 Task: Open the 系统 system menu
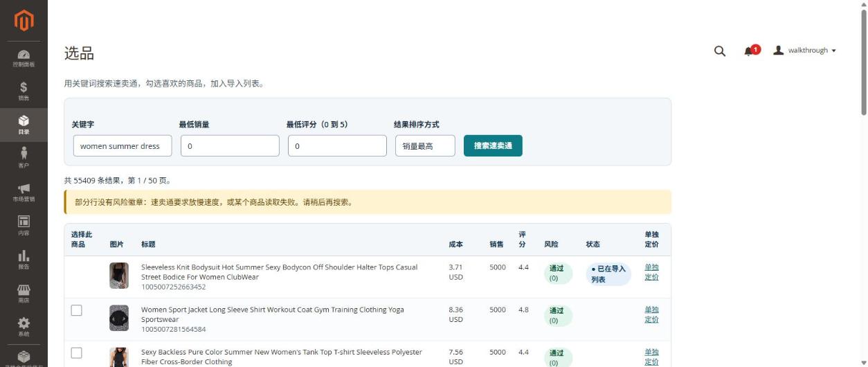tap(24, 327)
